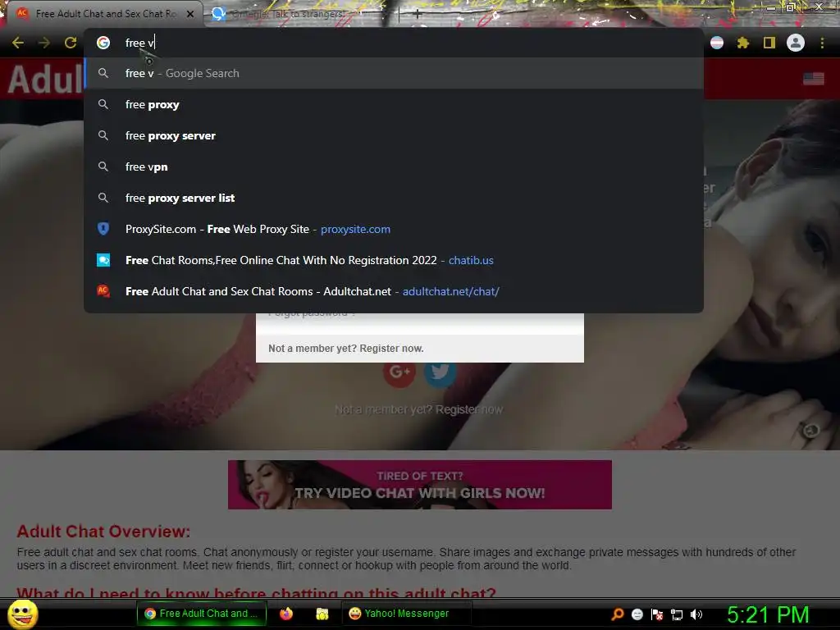Switch to the 'Free Adult Chat and Sex Chat' tab
The image size is (840, 630).
(x=104, y=14)
